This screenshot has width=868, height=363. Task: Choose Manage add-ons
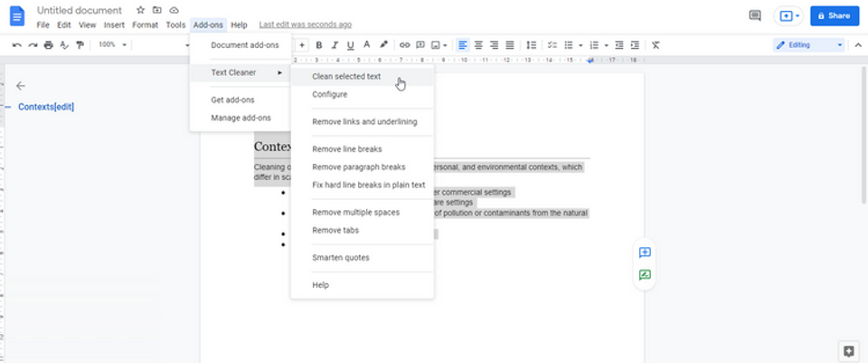point(241,118)
